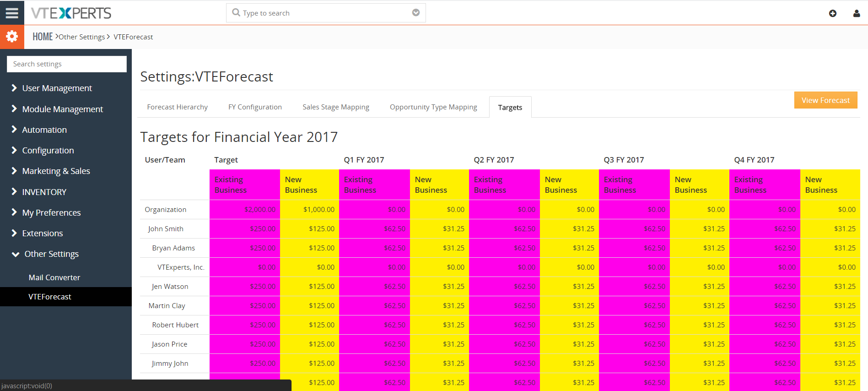Focus the Search settings field

pyautogui.click(x=67, y=64)
